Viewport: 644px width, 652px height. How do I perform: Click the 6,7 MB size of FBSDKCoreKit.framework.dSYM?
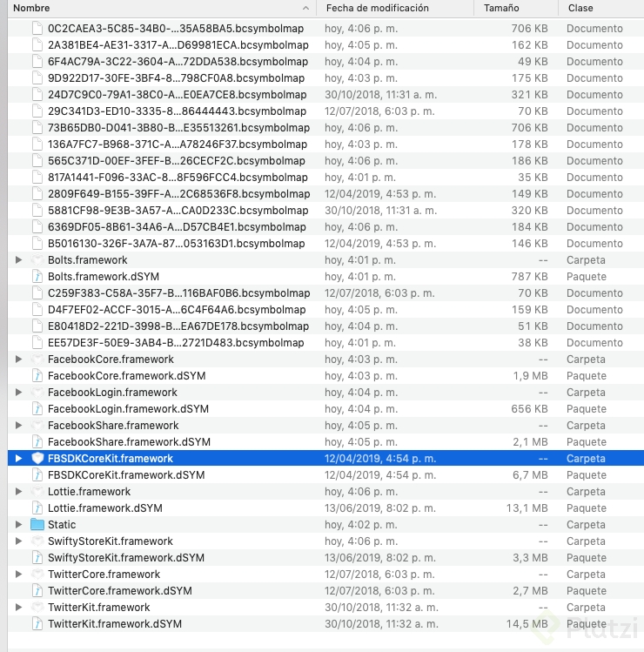tap(530, 475)
